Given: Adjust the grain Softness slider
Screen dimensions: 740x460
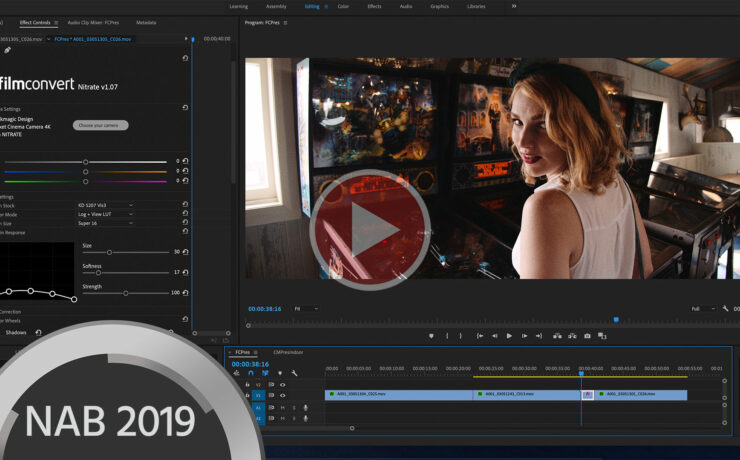Looking at the screenshot, I should coord(98,273).
